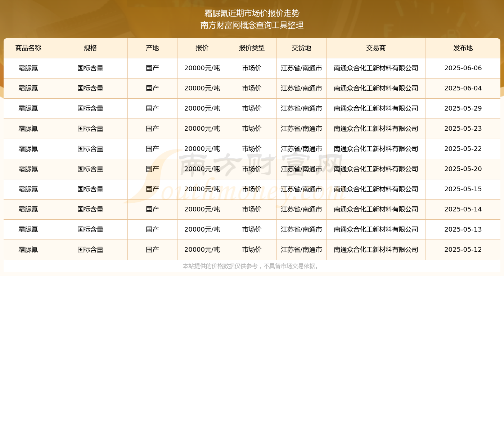Click the disclaimer text below the table
504x434 pixels.
pyautogui.click(x=252, y=266)
